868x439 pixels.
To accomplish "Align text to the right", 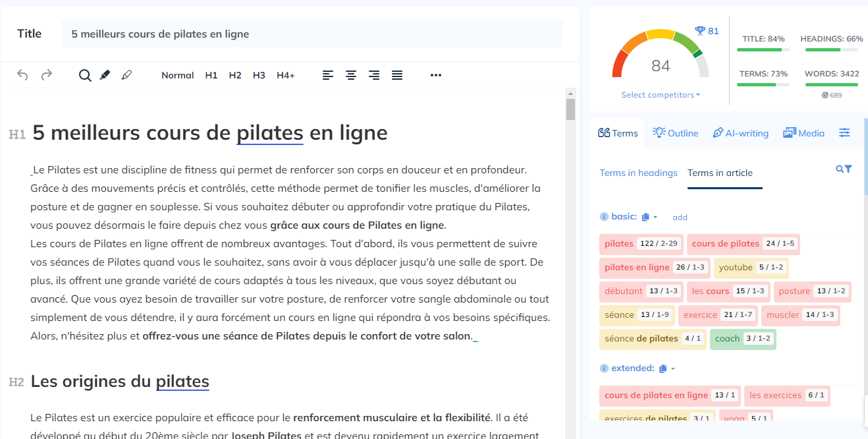I will coord(374,75).
